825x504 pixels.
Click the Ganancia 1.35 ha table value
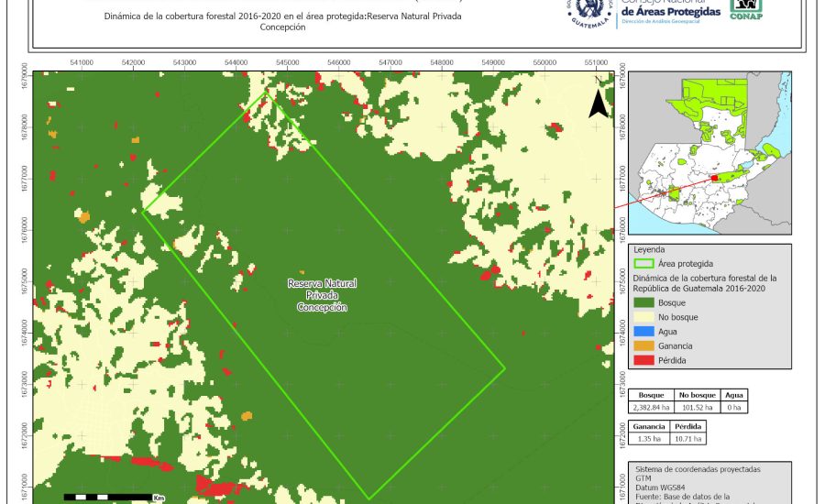point(650,439)
